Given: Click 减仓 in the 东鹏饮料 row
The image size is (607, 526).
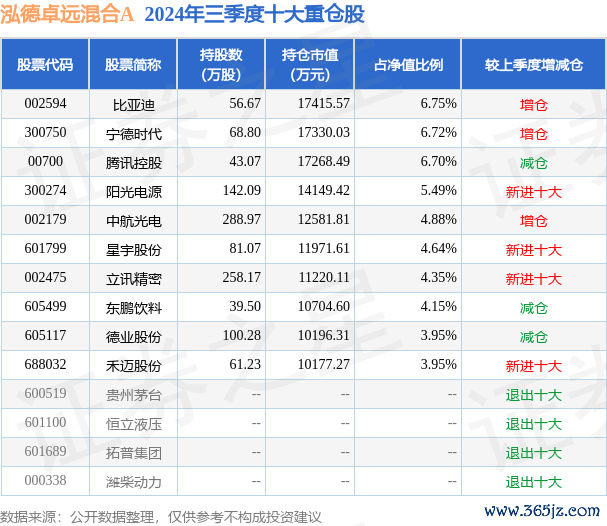Looking at the screenshot, I should pos(533,308).
